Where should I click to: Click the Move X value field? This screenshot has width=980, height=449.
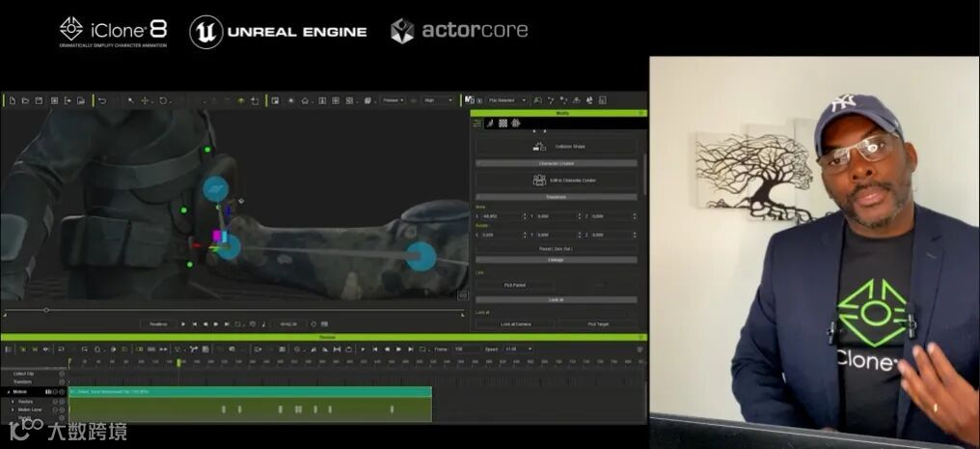500,215
